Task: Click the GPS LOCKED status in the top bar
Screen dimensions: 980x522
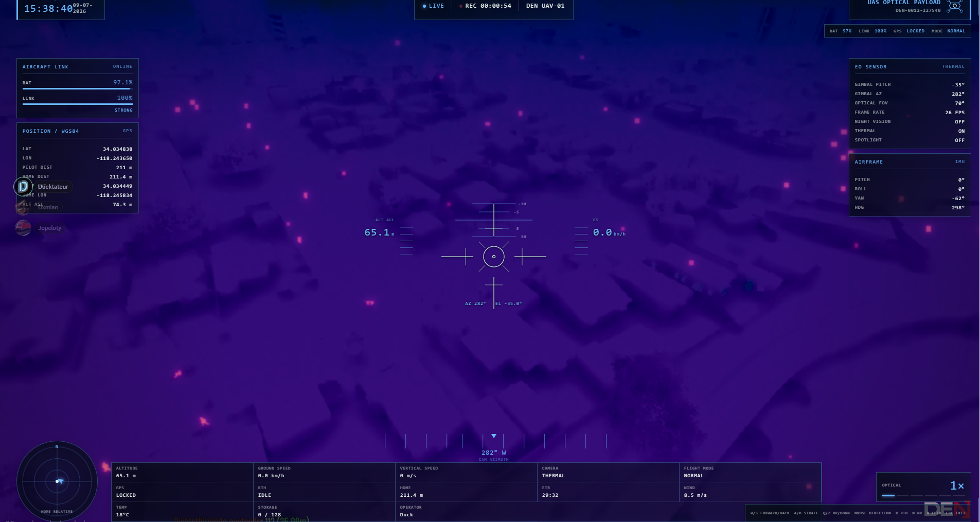Action: pyautogui.click(x=909, y=31)
